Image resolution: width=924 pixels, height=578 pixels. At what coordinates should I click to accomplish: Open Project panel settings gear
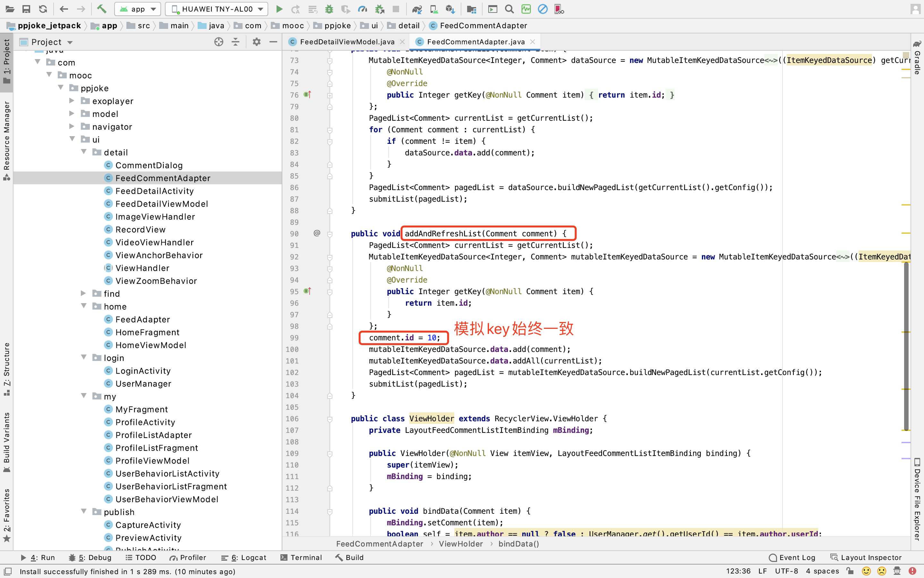tap(257, 42)
